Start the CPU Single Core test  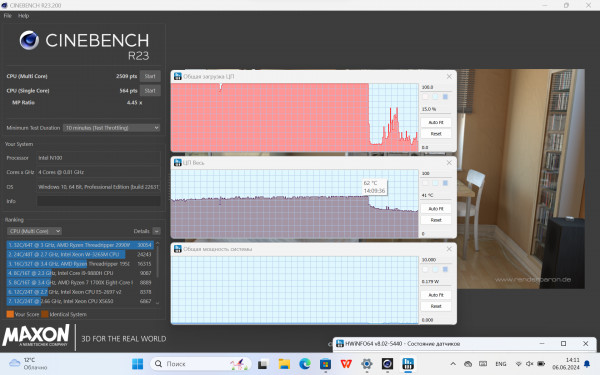pos(150,91)
